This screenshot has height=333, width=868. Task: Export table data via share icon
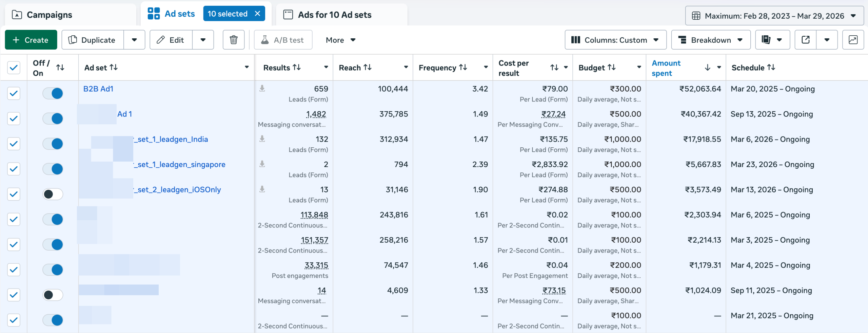pos(805,40)
